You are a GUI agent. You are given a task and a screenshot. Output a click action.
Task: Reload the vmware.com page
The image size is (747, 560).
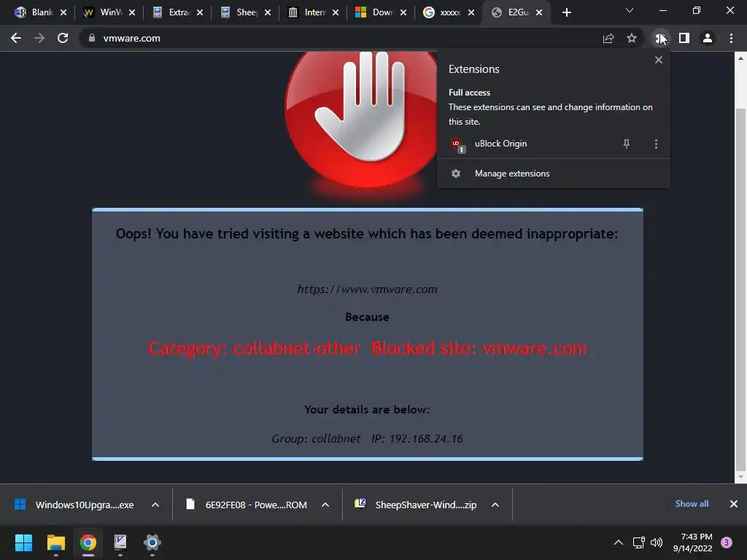63,38
